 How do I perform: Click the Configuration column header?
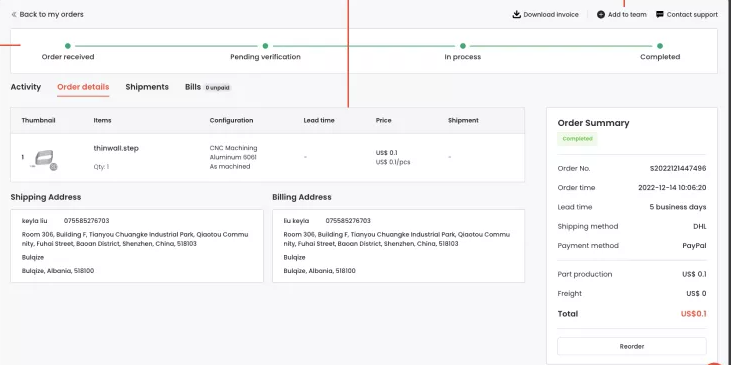tap(231, 120)
